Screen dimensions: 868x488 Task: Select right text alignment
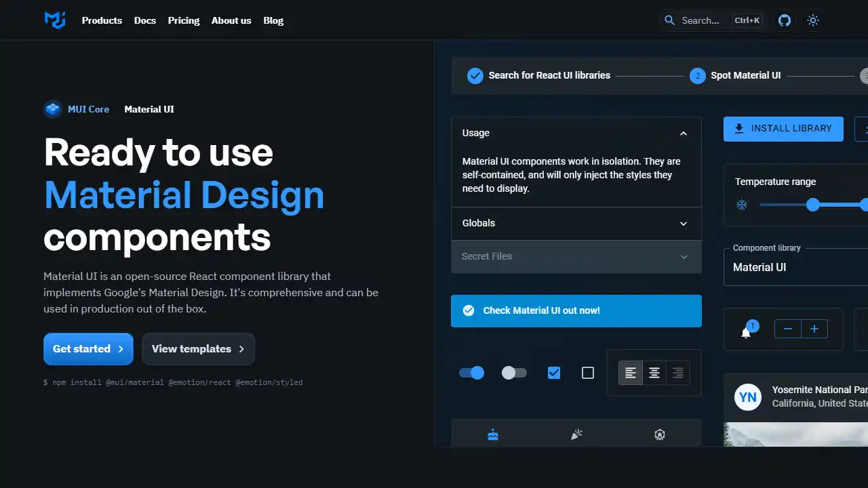[x=678, y=373]
